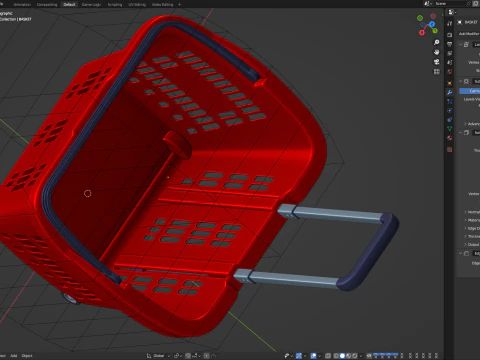Switch to the Compositing workspace tab

click(x=47, y=5)
